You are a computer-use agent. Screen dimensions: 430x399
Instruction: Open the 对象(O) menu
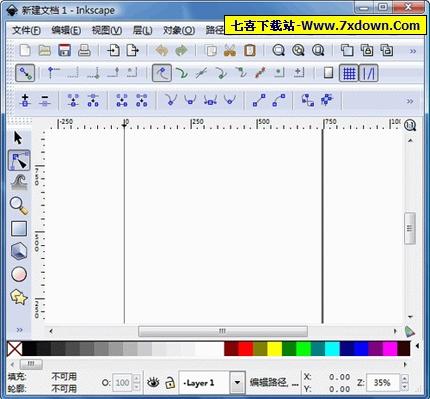[179, 31]
